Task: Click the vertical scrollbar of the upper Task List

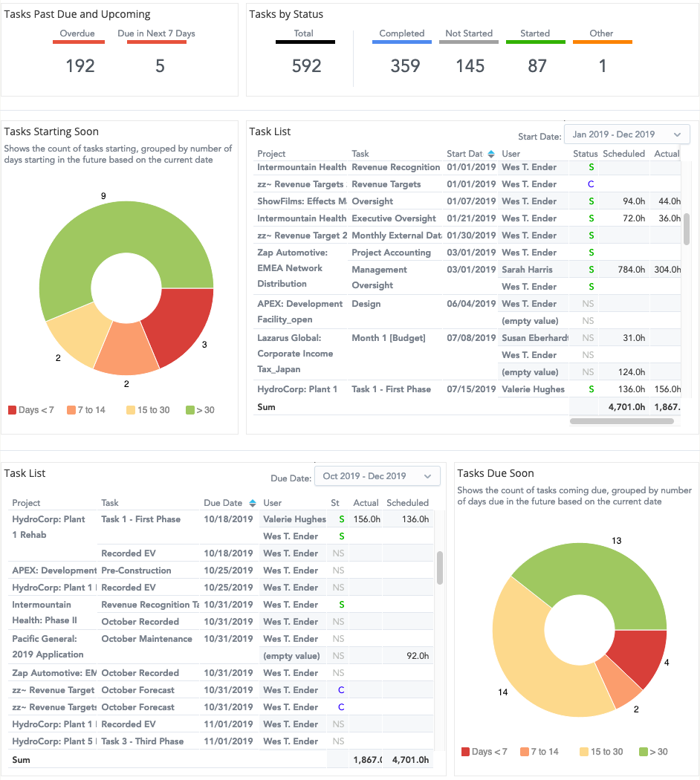Action: pos(687,229)
